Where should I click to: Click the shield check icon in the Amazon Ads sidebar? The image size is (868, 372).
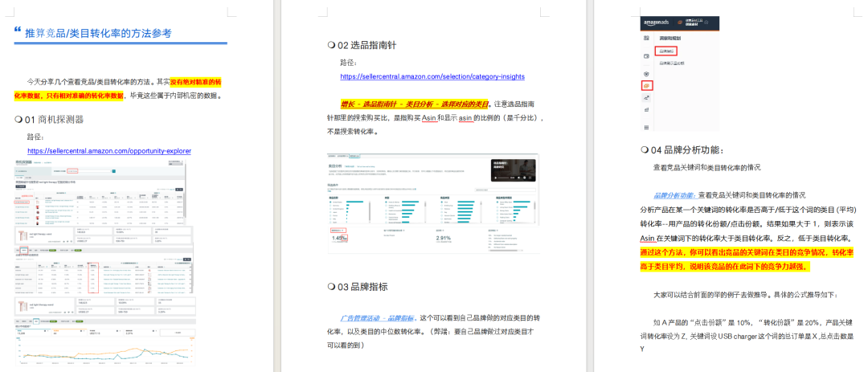pyautogui.click(x=647, y=74)
